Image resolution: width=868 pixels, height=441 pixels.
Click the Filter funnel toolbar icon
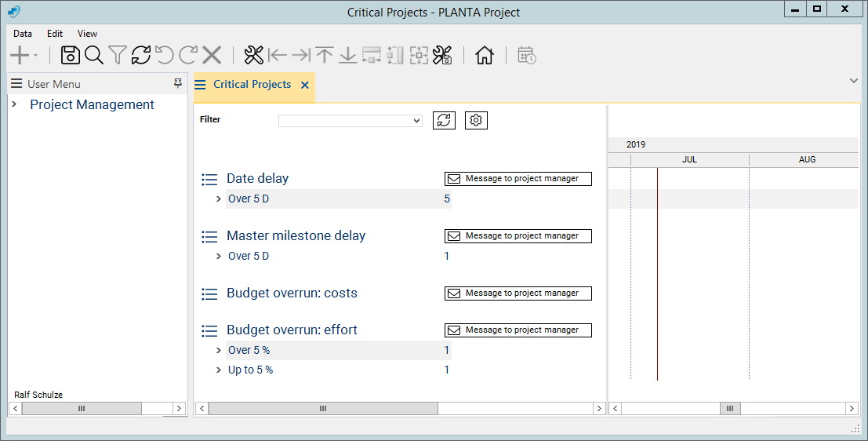[118, 55]
